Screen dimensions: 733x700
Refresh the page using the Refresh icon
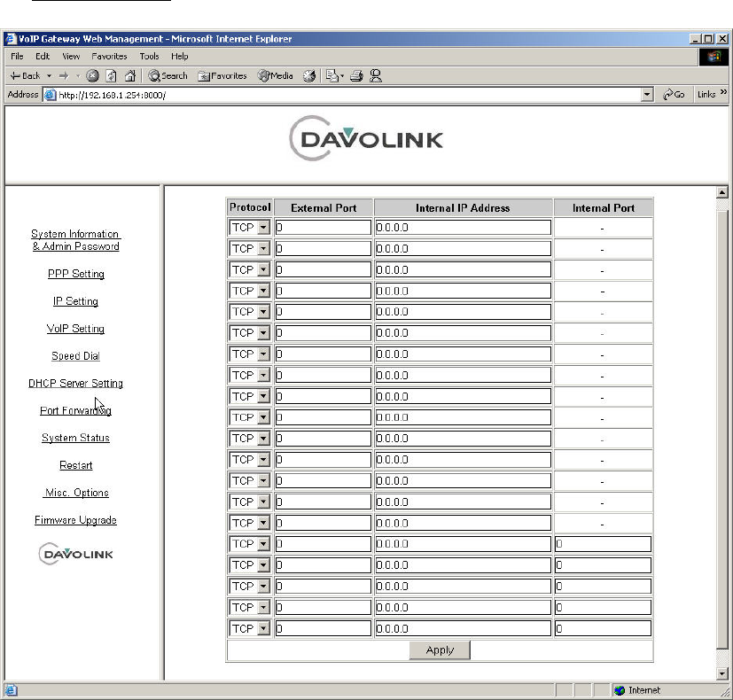[112, 75]
